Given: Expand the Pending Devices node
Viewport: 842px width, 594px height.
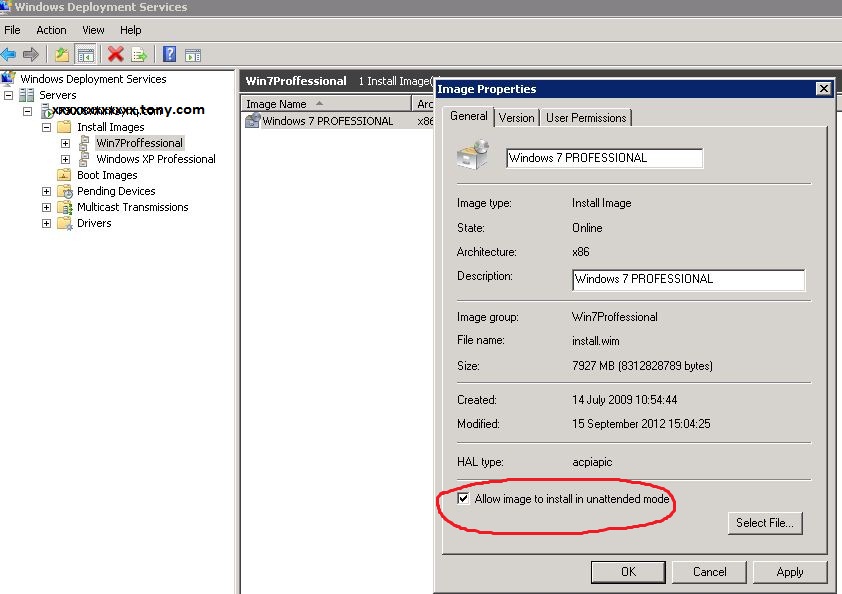Looking at the screenshot, I should tap(46, 191).
